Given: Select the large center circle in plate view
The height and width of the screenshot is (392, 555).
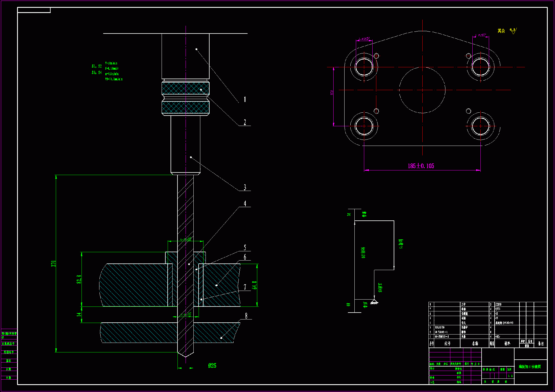Looking at the screenshot, I should (422, 90).
